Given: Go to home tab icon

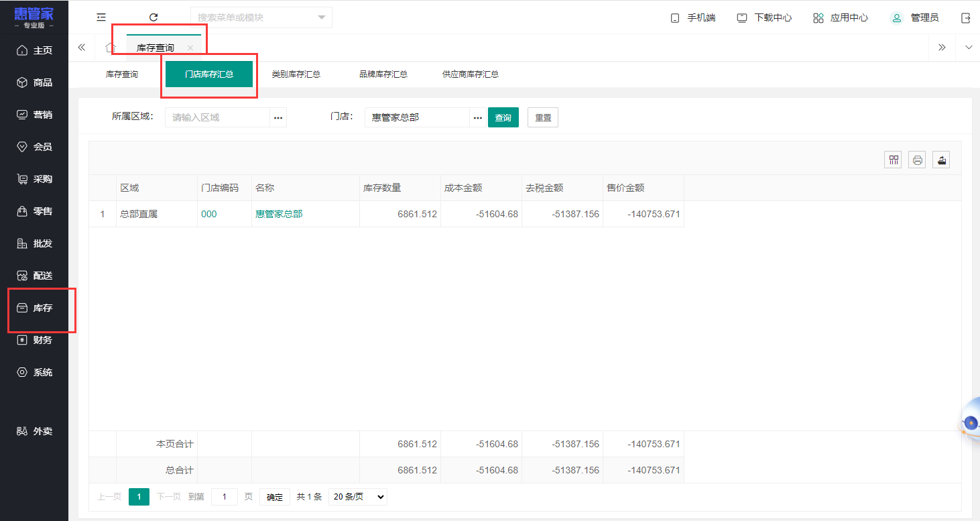Looking at the screenshot, I should coord(111,47).
